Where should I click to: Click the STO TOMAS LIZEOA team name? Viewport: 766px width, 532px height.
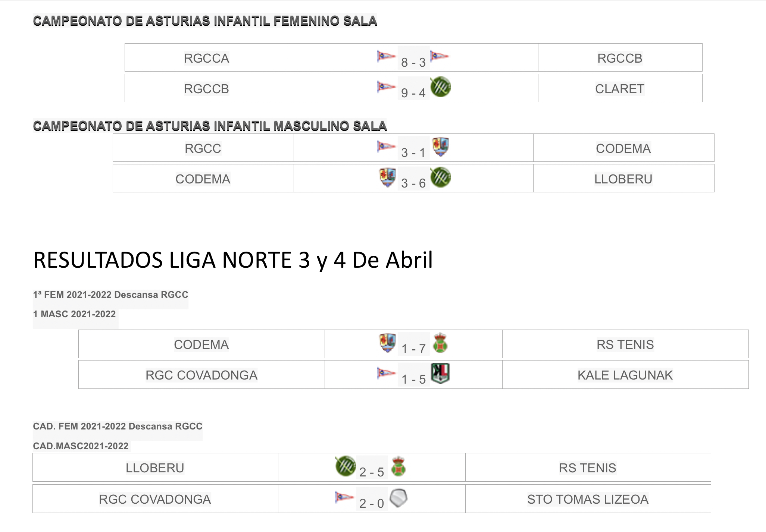click(x=588, y=499)
